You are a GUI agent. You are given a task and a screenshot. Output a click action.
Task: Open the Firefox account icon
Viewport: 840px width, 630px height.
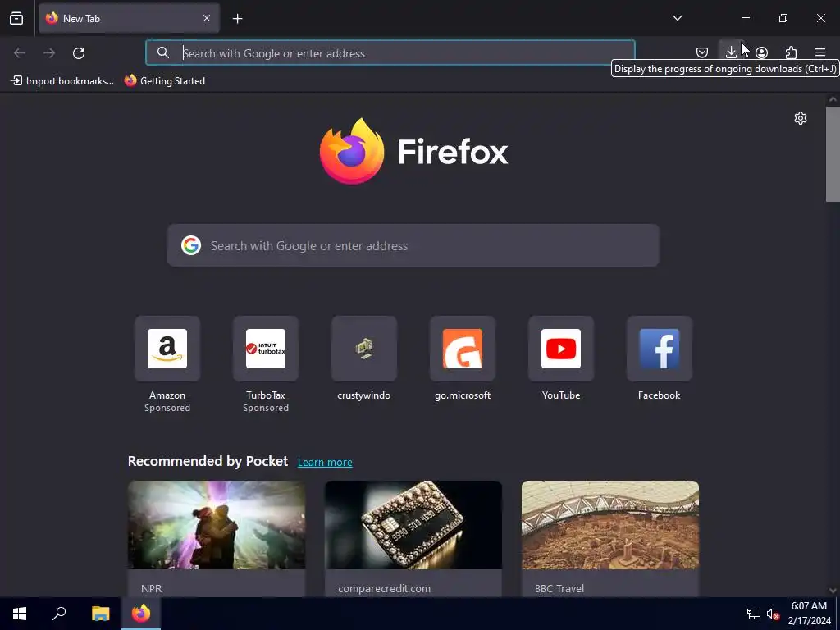coord(761,52)
